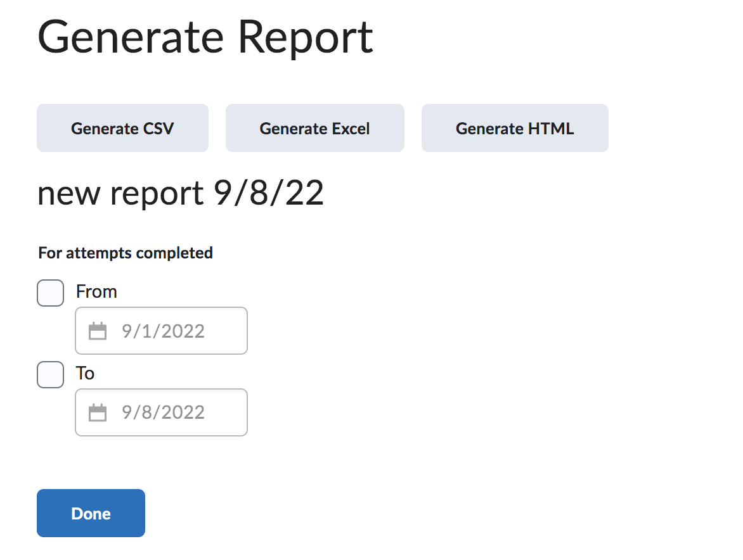Generate the report as an HTML file
The width and height of the screenshot is (743, 560).
pyautogui.click(x=514, y=128)
